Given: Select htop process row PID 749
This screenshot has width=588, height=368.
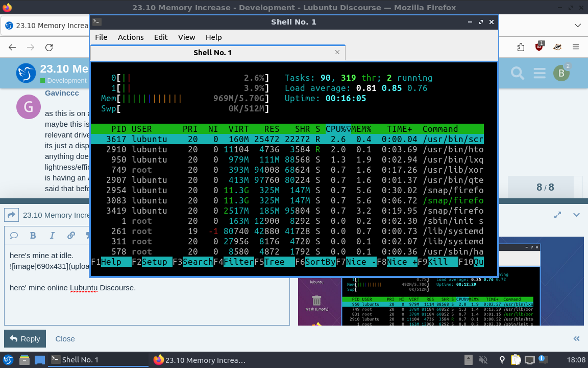Looking at the screenshot, I should 287,170.
